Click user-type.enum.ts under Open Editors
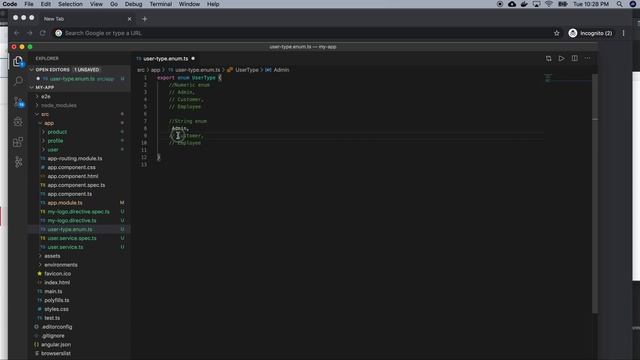The height and width of the screenshot is (360, 640). click(x=72, y=79)
